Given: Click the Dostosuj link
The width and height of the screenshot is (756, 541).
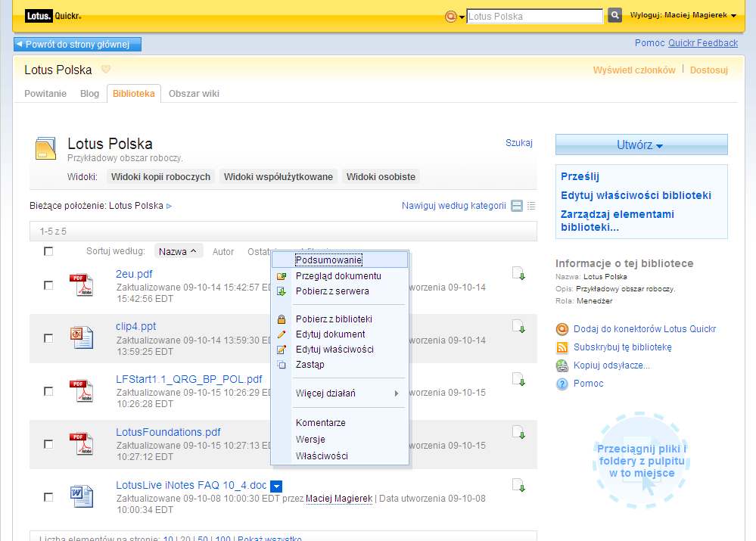Looking at the screenshot, I should click(x=709, y=70).
